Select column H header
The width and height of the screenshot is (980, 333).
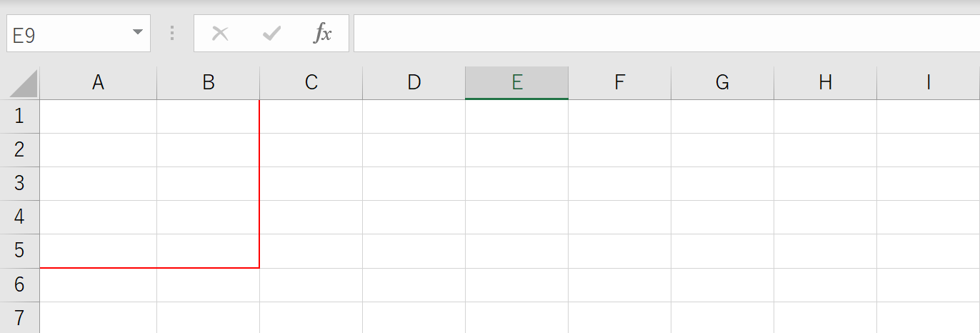(x=826, y=83)
